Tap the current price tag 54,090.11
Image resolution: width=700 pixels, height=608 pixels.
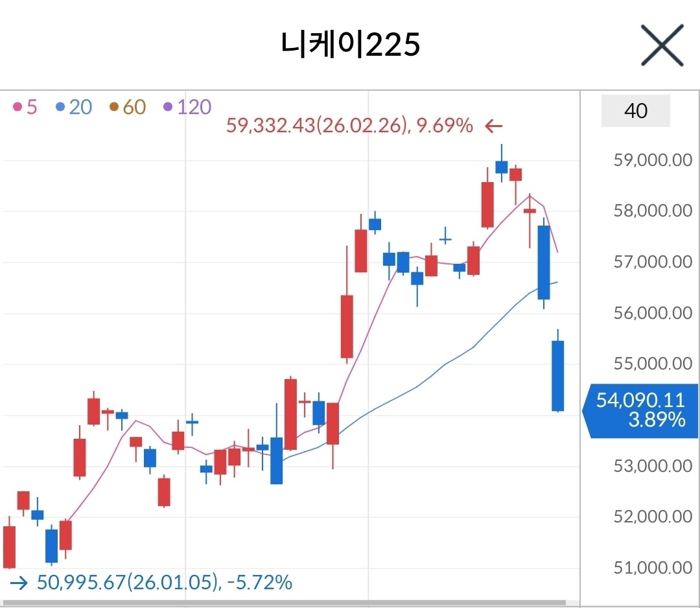[640, 411]
